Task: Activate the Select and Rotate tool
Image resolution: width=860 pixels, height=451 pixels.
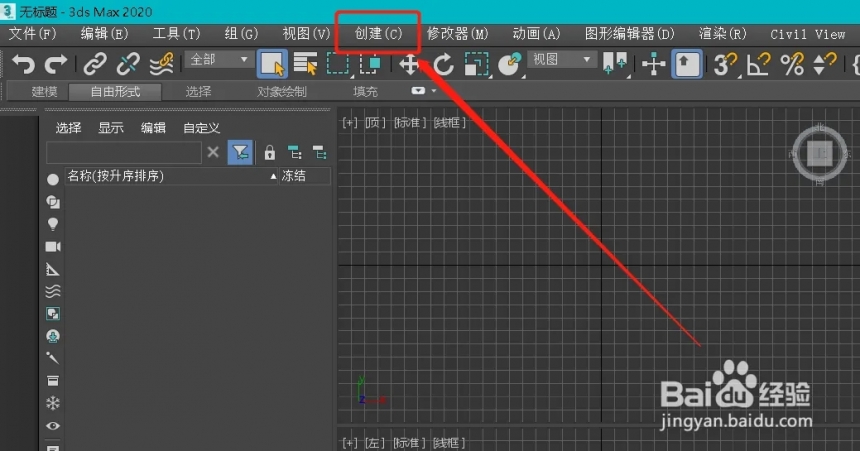Action: coord(443,64)
